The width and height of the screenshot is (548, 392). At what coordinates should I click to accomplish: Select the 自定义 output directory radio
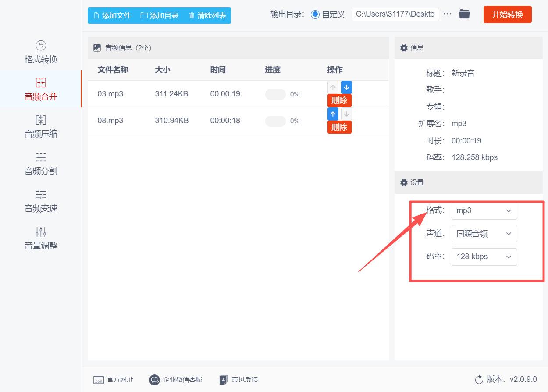coord(315,14)
